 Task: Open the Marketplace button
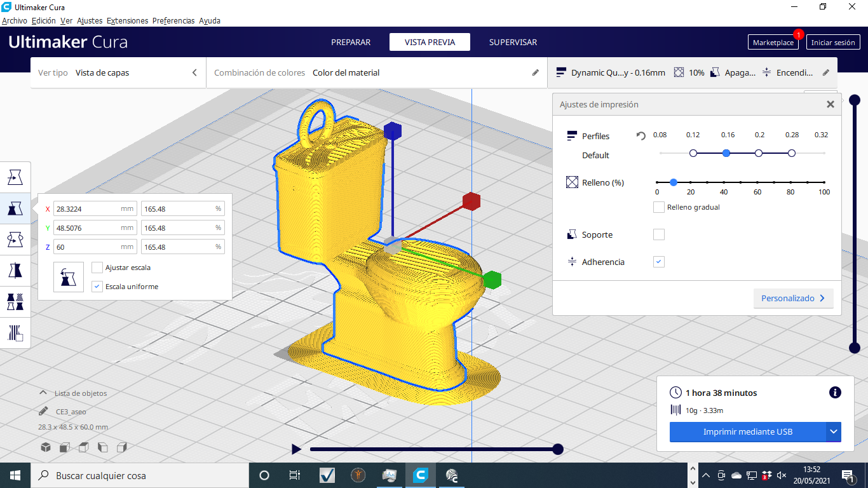tap(773, 43)
